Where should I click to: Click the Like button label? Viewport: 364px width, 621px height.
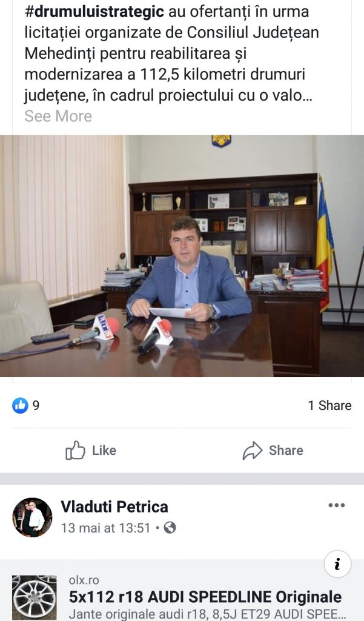[104, 451]
